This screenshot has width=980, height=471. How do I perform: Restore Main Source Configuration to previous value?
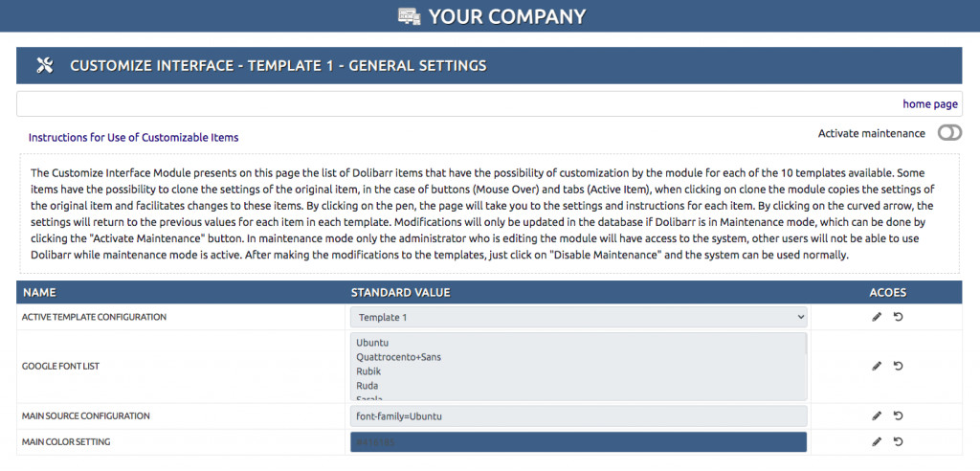[x=898, y=415]
